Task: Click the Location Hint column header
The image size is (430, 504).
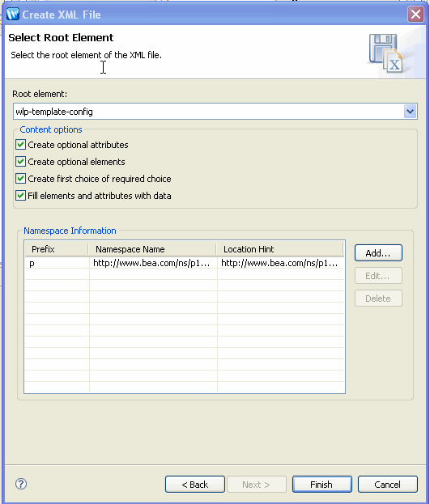Action: 279,249
